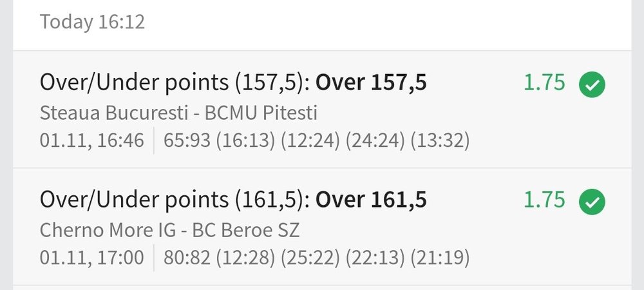This screenshot has width=644, height=290.
Task: Select the bold 'Over 157,5' selection text
Action: tap(371, 84)
